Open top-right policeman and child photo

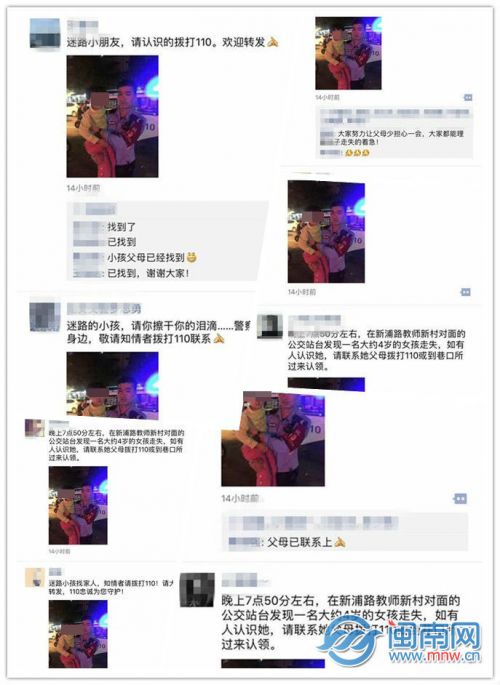[348, 53]
